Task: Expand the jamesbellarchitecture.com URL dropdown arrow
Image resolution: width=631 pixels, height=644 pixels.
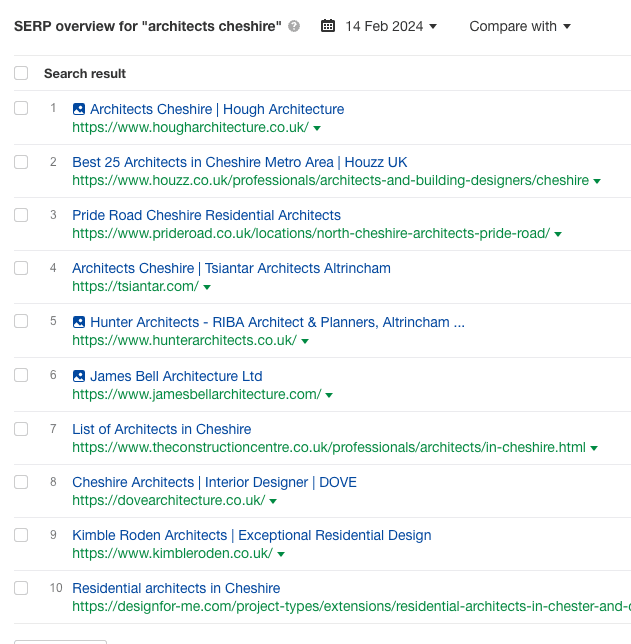Action: [329, 395]
